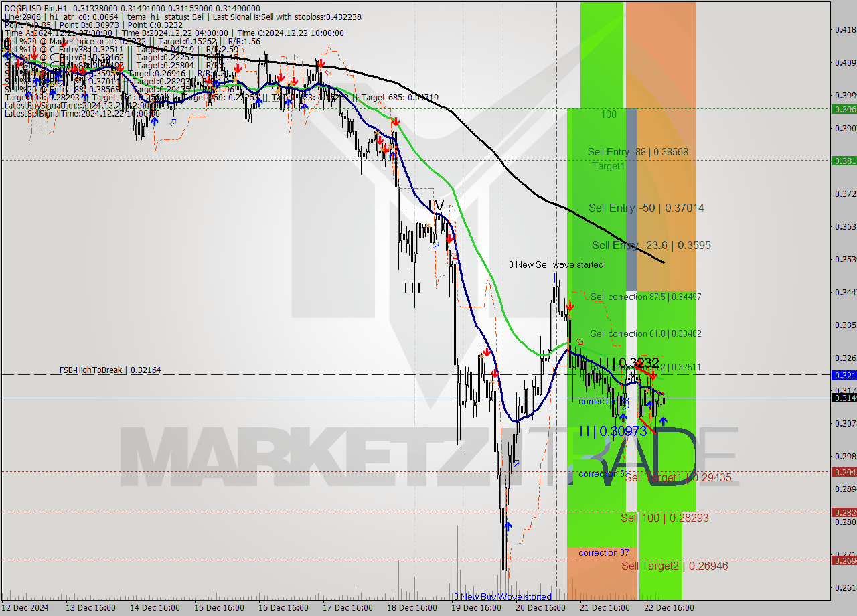Click the red 0.282 price tag on axis
Screen dimensions: 857x616
pyautogui.click(x=844, y=512)
